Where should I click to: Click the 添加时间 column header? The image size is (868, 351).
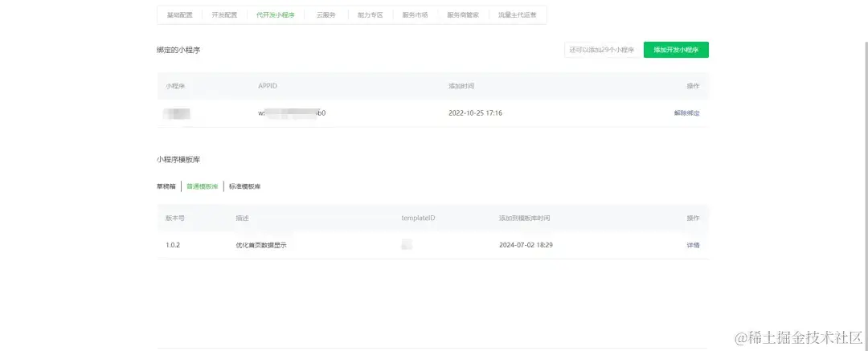click(461, 87)
